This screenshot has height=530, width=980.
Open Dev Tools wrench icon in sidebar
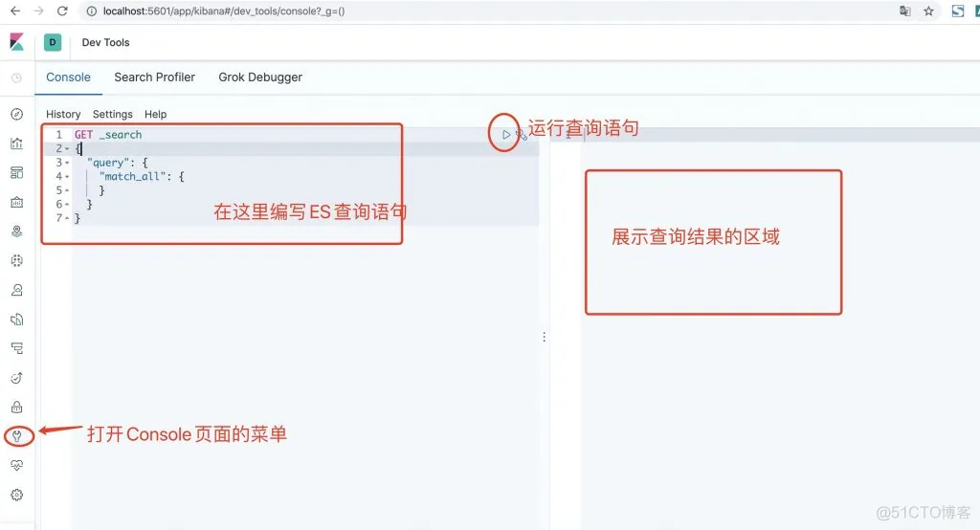(x=17, y=436)
